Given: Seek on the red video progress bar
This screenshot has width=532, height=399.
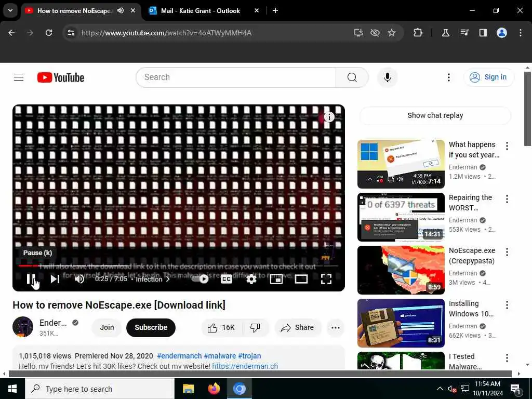Looking at the screenshot, I should 178,265.
